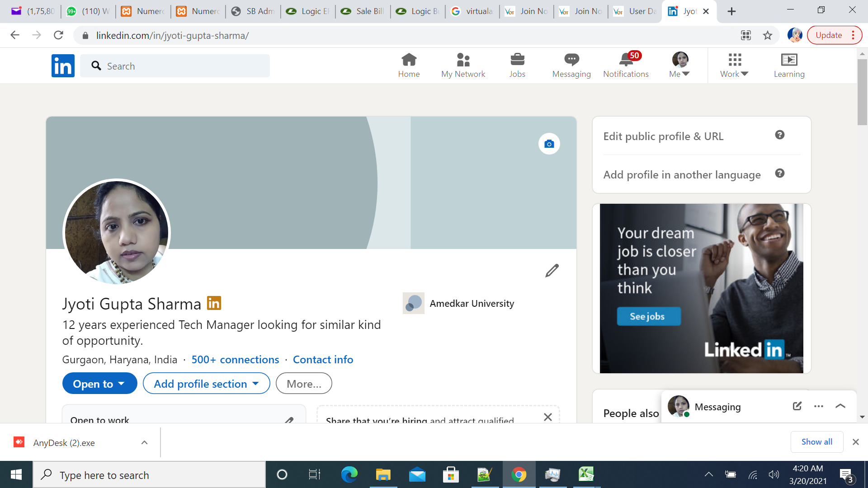Click the LinkedIn logo
This screenshot has width=868, height=488.
[x=63, y=66]
